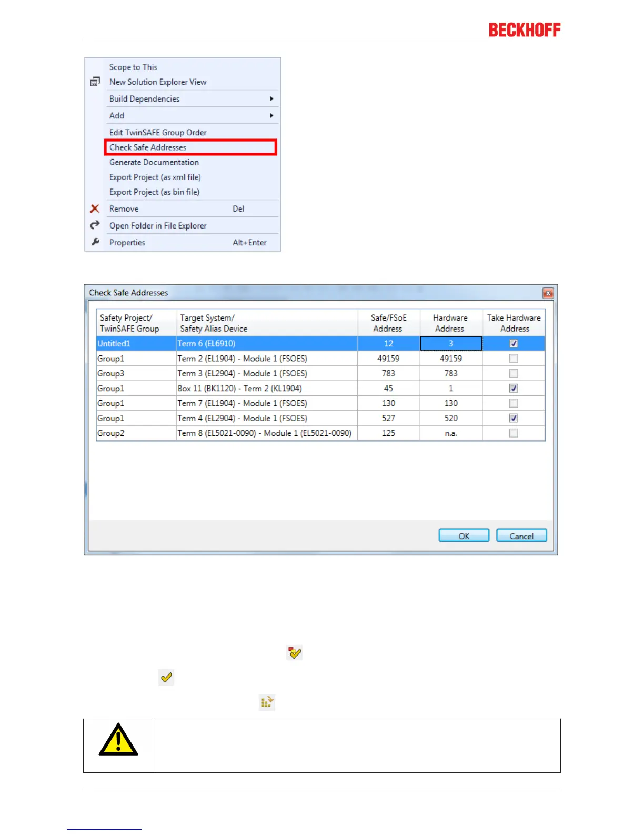Click the Cancel button

[521, 535]
